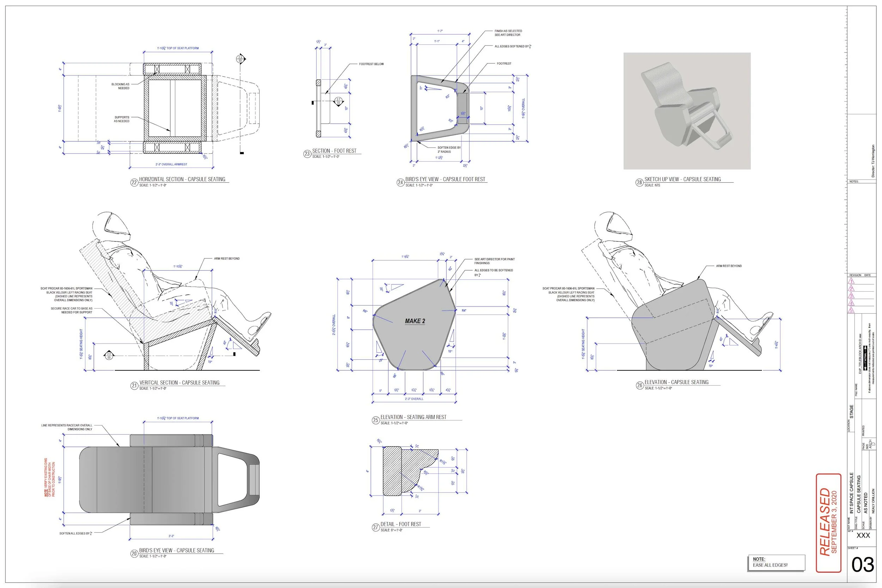Viewport: 882px width, 588px height.
Task: Select the section marker in Section - Foot Rest view
Action: [338, 101]
